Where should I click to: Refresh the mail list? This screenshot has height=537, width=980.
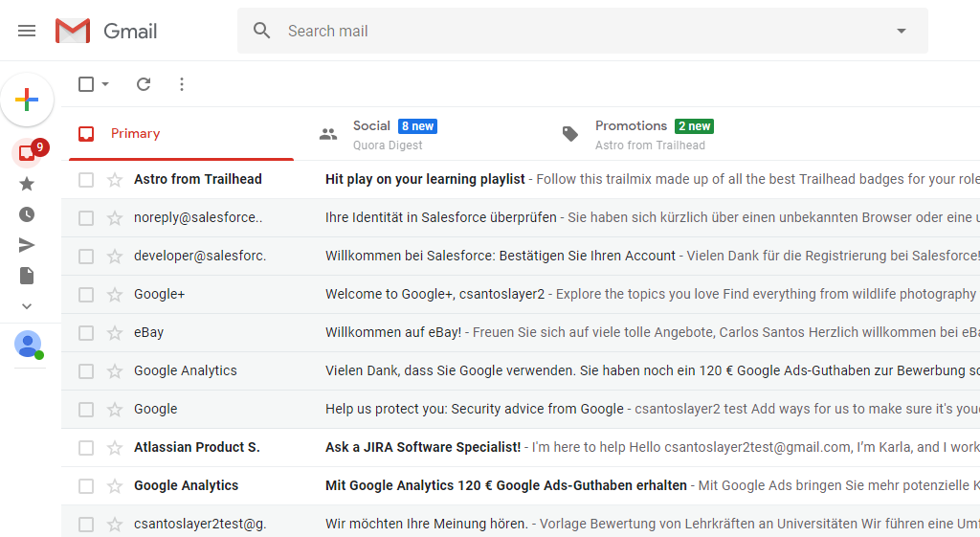point(144,84)
